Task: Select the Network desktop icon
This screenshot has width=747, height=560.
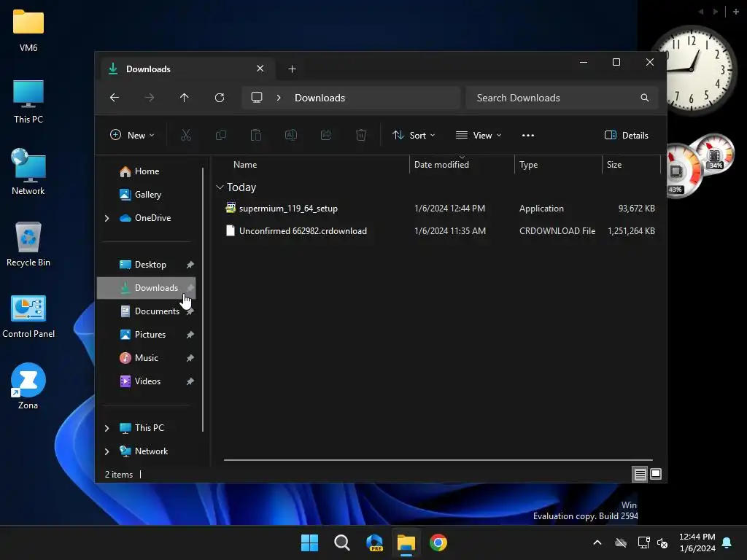Action: (x=28, y=172)
